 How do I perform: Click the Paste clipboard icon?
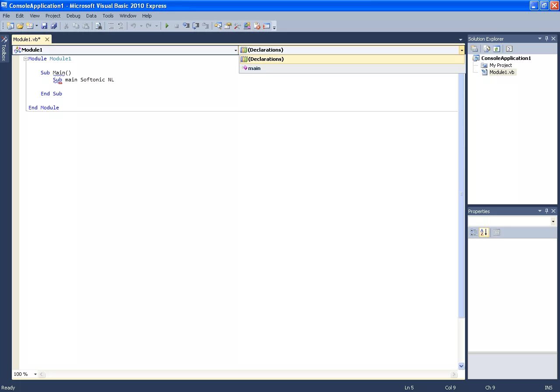(86, 26)
